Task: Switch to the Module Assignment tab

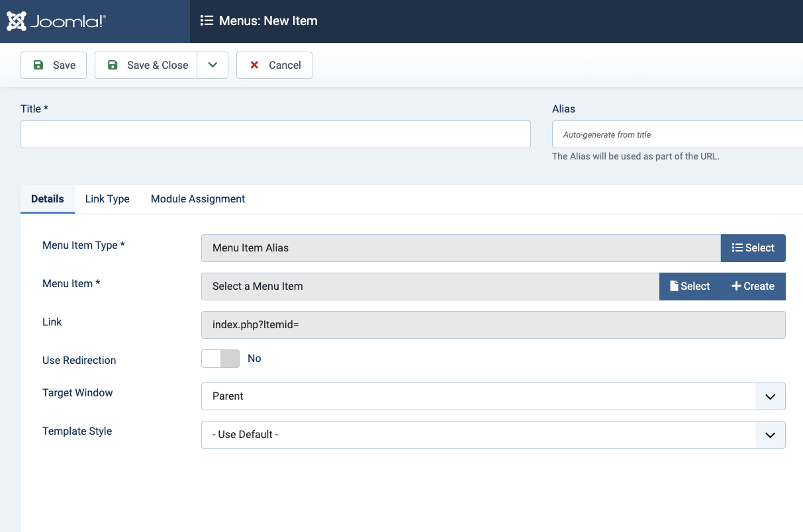Action: [x=198, y=199]
